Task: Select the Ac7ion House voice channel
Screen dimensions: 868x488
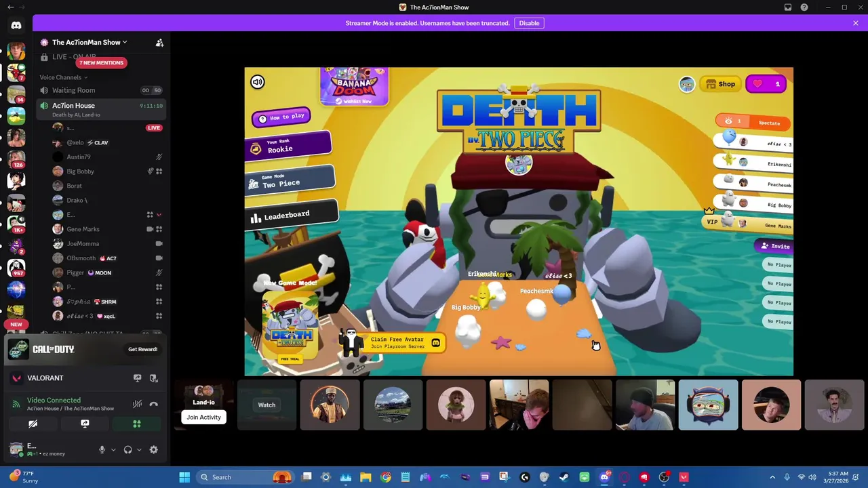Action: click(101, 108)
